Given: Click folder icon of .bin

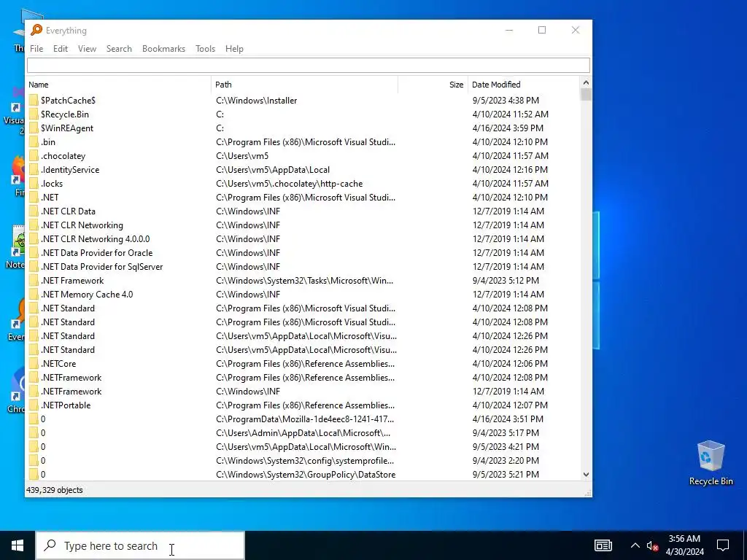Looking at the screenshot, I should point(34,141).
